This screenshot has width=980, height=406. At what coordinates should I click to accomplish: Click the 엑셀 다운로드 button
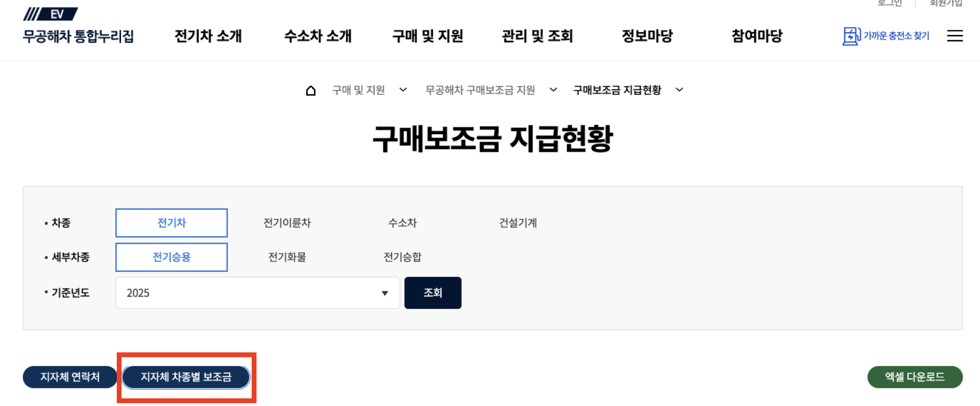pos(915,377)
